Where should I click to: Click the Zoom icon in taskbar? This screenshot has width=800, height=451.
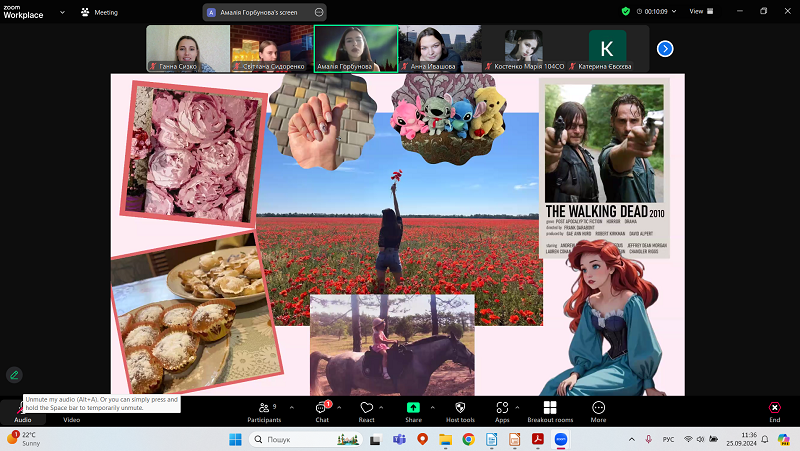(561, 439)
